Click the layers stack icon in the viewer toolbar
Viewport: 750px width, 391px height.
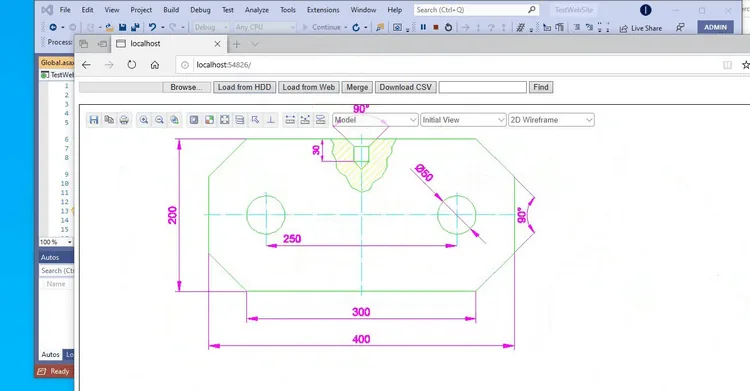click(240, 120)
